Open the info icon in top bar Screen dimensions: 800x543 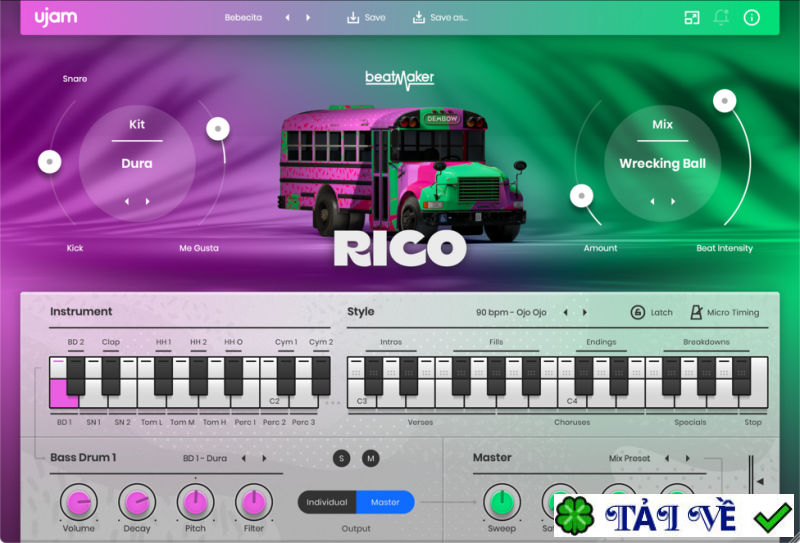751,18
